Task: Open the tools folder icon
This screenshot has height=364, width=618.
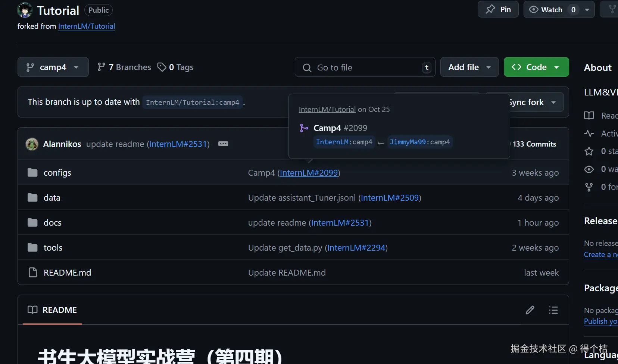Action: click(x=32, y=248)
